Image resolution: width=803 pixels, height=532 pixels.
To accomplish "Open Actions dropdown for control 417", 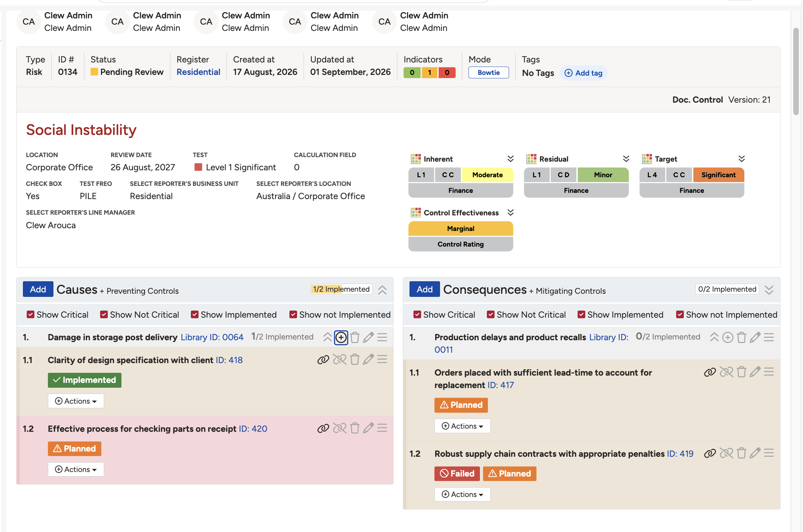I will point(463,426).
